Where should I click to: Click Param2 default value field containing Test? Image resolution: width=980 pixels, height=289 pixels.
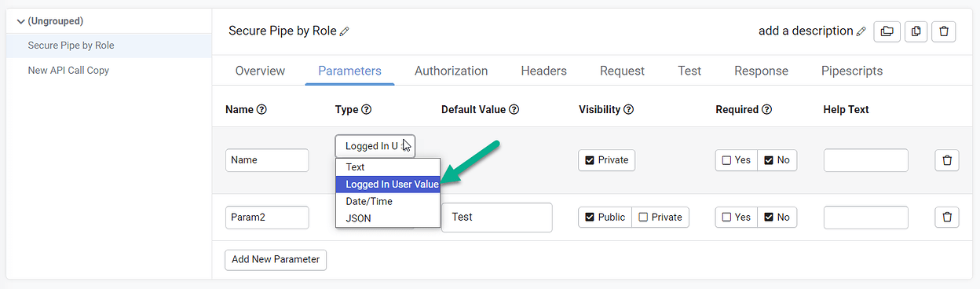497,218
